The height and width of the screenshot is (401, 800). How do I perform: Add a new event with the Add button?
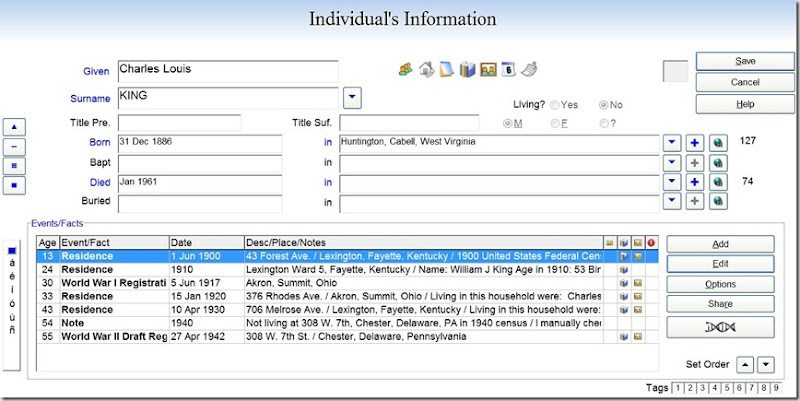720,244
